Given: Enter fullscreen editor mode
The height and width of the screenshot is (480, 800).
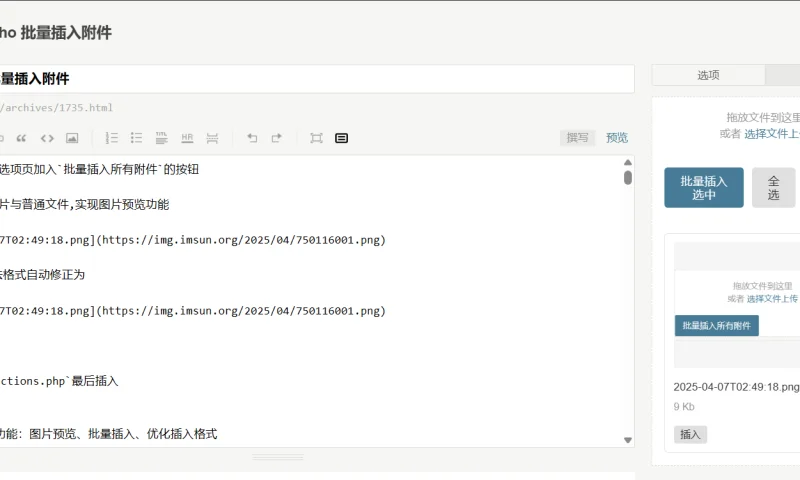Looking at the screenshot, I should [x=316, y=138].
